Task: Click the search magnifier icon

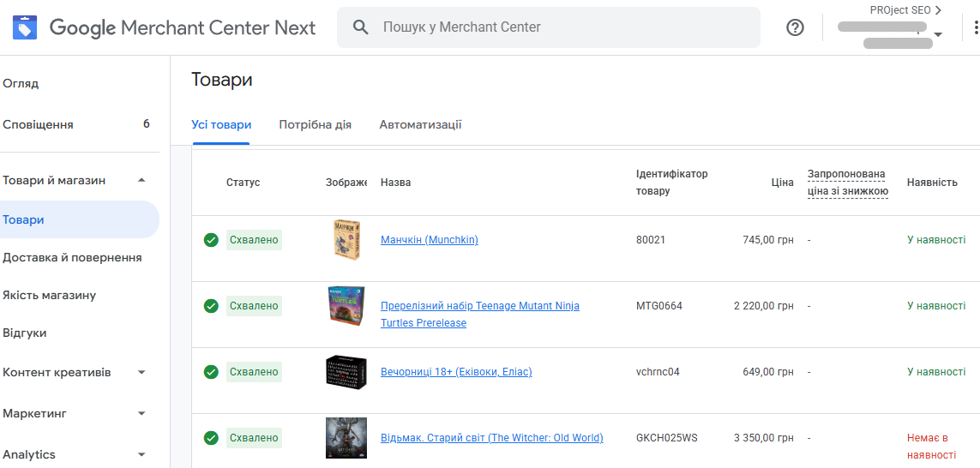Action: [360, 27]
